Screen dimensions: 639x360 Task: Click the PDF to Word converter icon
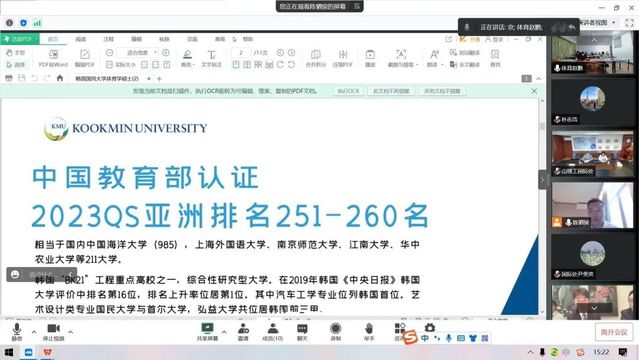[53, 58]
